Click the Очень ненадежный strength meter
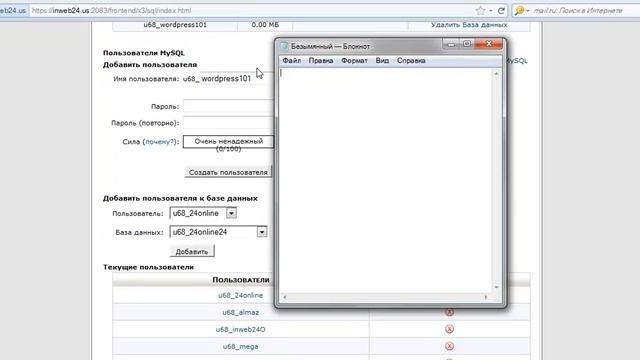 coord(229,142)
